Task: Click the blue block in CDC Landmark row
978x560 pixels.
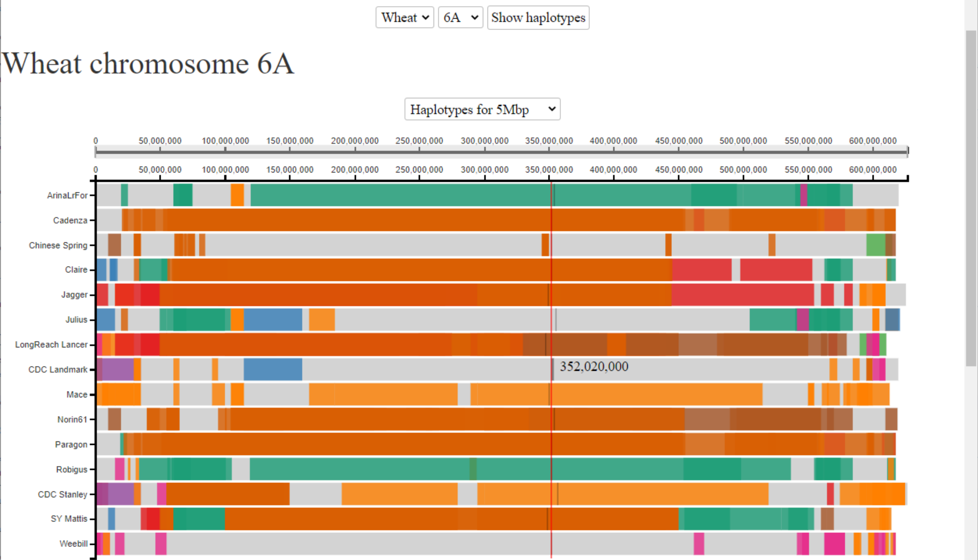Action: click(273, 369)
